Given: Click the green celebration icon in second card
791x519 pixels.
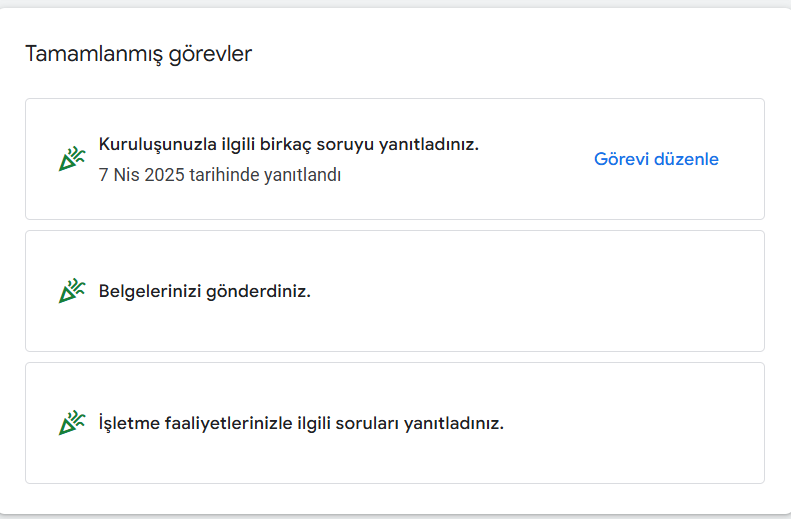Looking at the screenshot, I should 72,291.
